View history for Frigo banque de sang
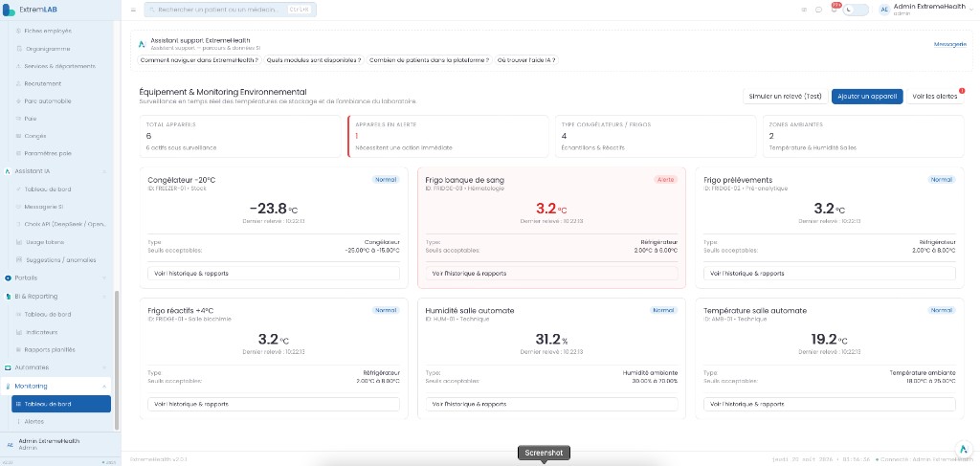The height and width of the screenshot is (466, 980). (551, 273)
